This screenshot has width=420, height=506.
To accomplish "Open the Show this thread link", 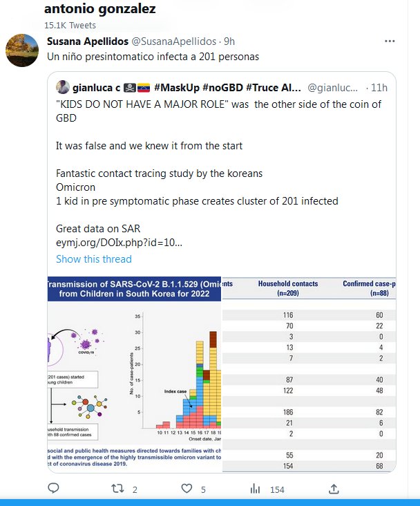I will pos(93,259).
